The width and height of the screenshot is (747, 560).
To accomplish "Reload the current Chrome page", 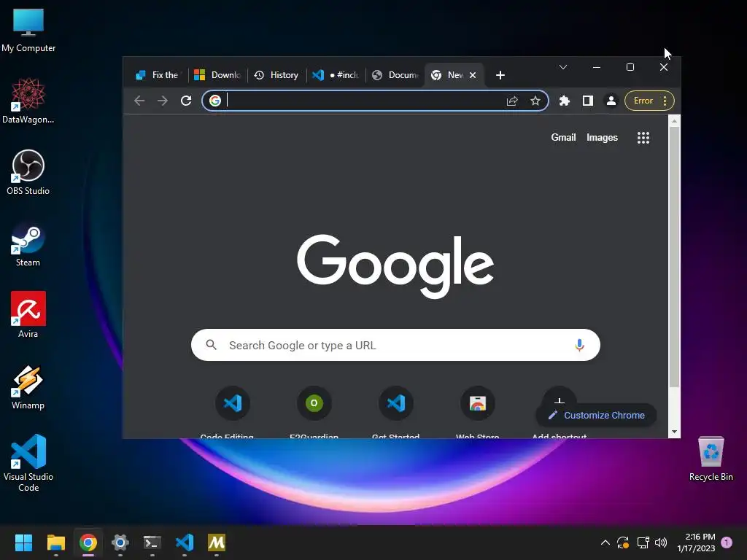I will 186,101.
